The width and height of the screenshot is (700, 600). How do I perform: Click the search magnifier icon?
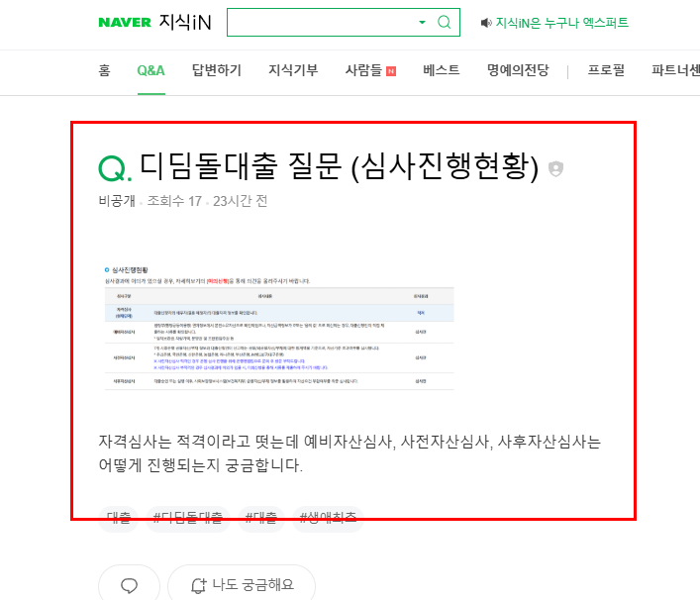coord(444,22)
